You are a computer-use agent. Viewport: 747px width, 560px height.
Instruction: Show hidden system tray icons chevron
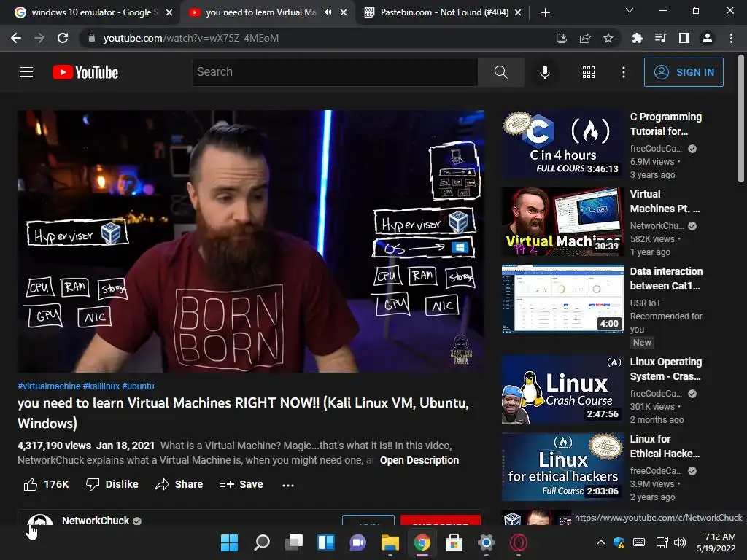pyautogui.click(x=601, y=542)
